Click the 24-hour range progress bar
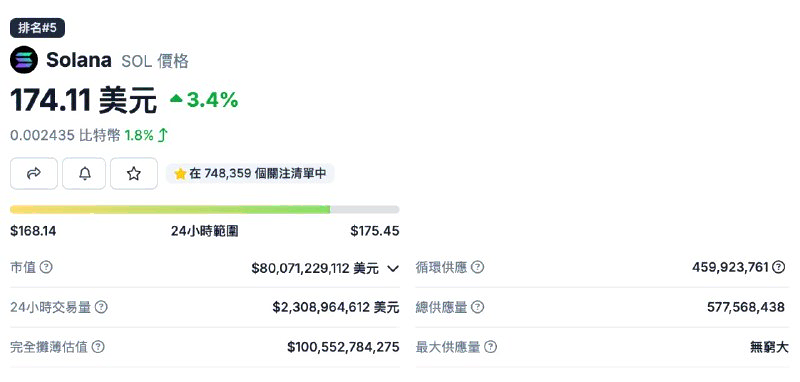 [x=205, y=210]
